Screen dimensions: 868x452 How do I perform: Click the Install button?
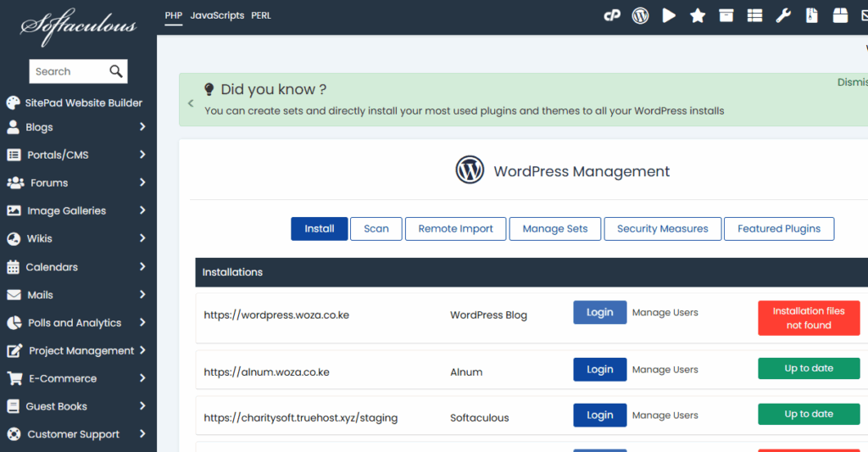[x=320, y=229]
